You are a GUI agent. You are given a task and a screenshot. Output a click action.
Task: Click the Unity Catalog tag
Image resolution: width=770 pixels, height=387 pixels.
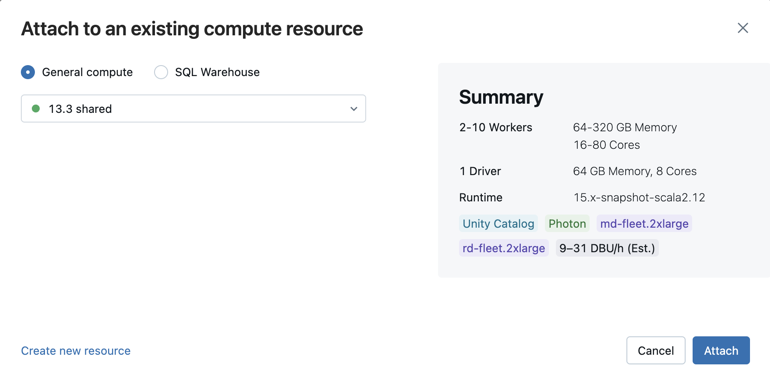point(498,223)
